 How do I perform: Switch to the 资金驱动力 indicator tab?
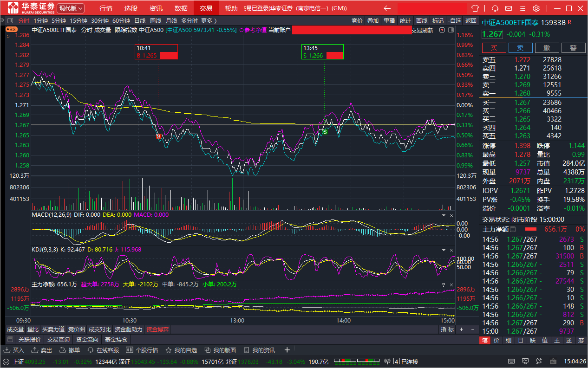(x=129, y=329)
